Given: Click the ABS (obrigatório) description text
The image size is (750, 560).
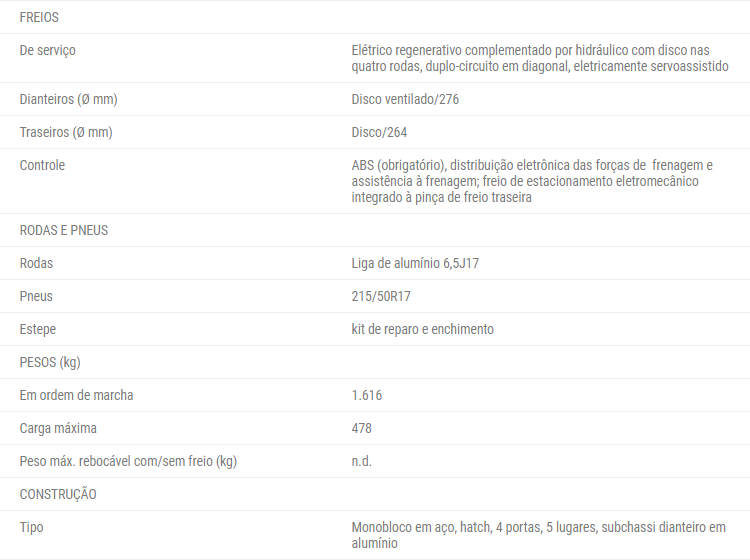Looking at the screenshot, I should pyautogui.click(x=532, y=181).
